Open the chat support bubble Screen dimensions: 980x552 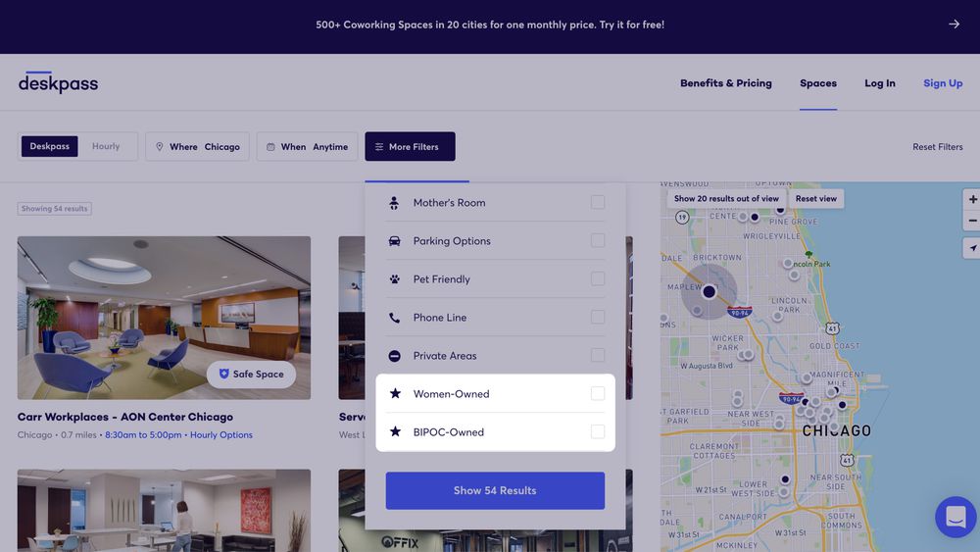[955, 517]
